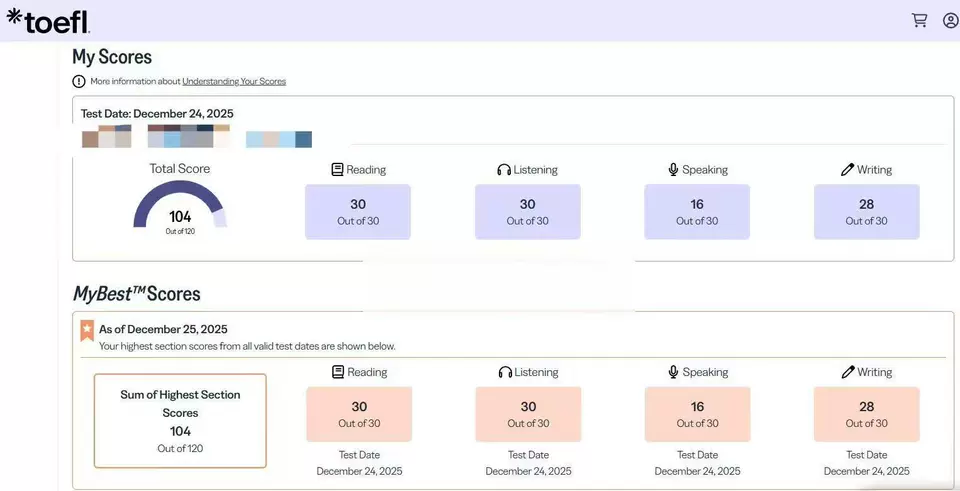Click the Reading book icon under My Scores

pos(338,170)
